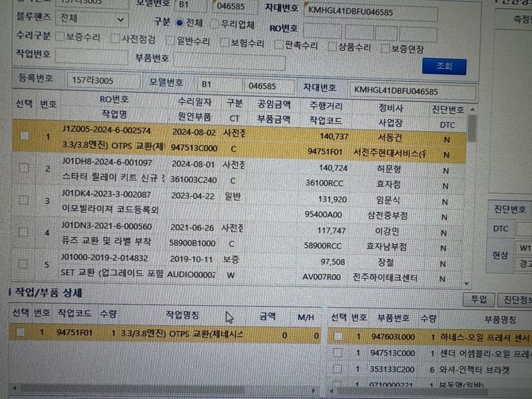
Task: Click the mileage value 97,508
Action: pyautogui.click(x=332, y=262)
